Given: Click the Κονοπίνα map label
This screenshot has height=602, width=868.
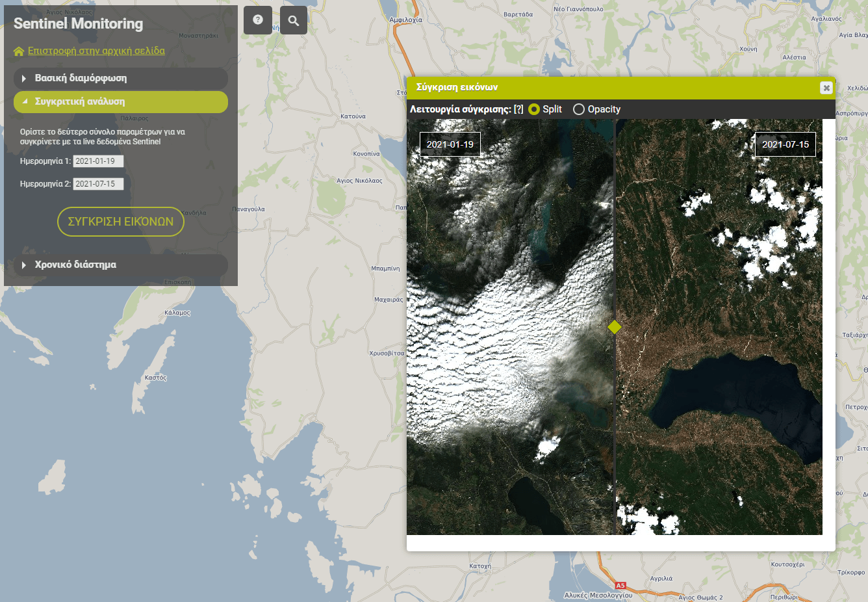Looking at the screenshot, I should (366, 154).
